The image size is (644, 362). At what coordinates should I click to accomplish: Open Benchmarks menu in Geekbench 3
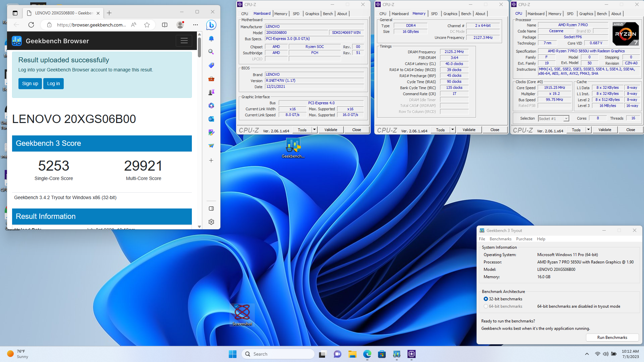pos(500,239)
